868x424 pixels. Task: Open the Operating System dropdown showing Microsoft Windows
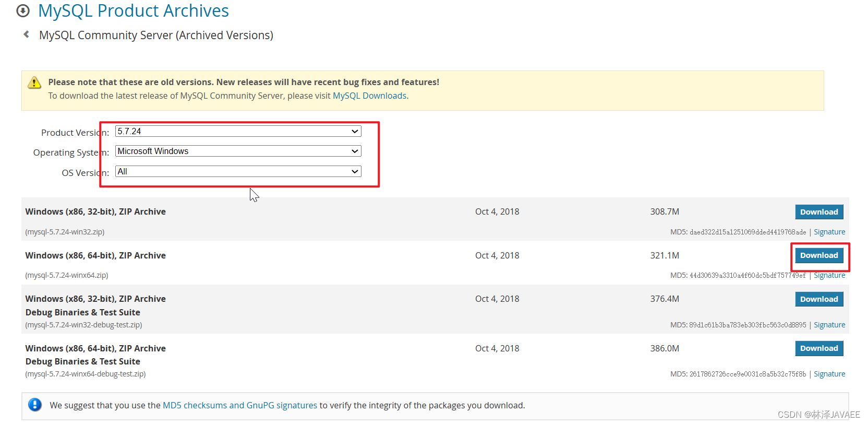pos(238,151)
